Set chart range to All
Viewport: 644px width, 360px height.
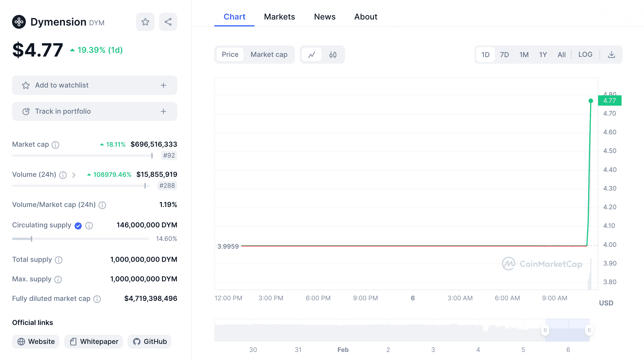pos(562,55)
